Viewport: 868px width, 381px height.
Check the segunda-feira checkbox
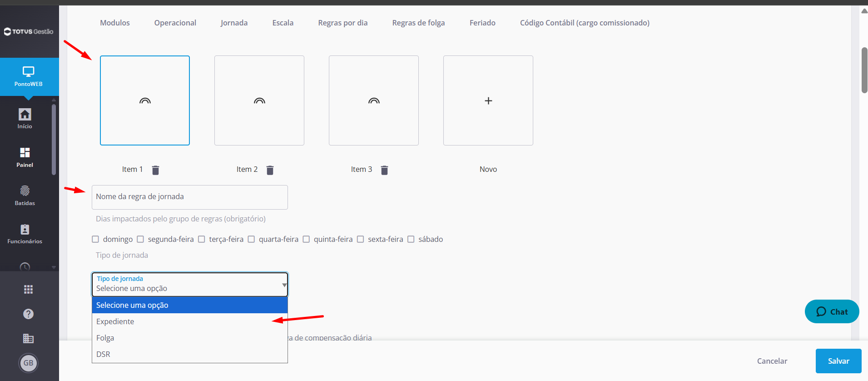point(140,239)
